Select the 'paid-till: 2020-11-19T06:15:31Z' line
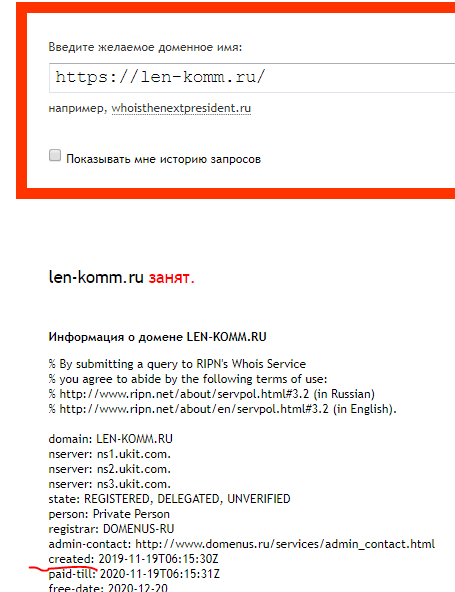 click(x=134, y=574)
